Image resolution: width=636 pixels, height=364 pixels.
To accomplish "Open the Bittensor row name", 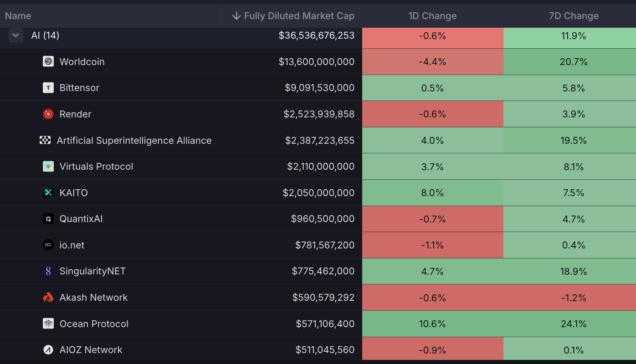I will pyautogui.click(x=79, y=88).
